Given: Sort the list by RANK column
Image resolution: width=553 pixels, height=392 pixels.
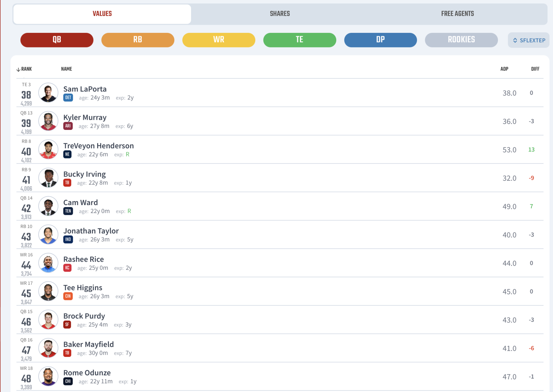Looking at the screenshot, I should point(24,69).
